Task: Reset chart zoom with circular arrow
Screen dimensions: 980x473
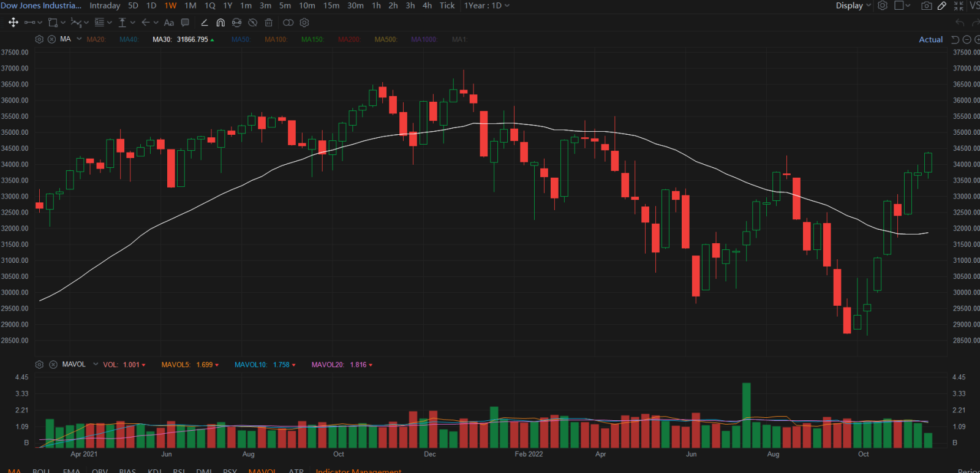Action: tap(955, 39)
